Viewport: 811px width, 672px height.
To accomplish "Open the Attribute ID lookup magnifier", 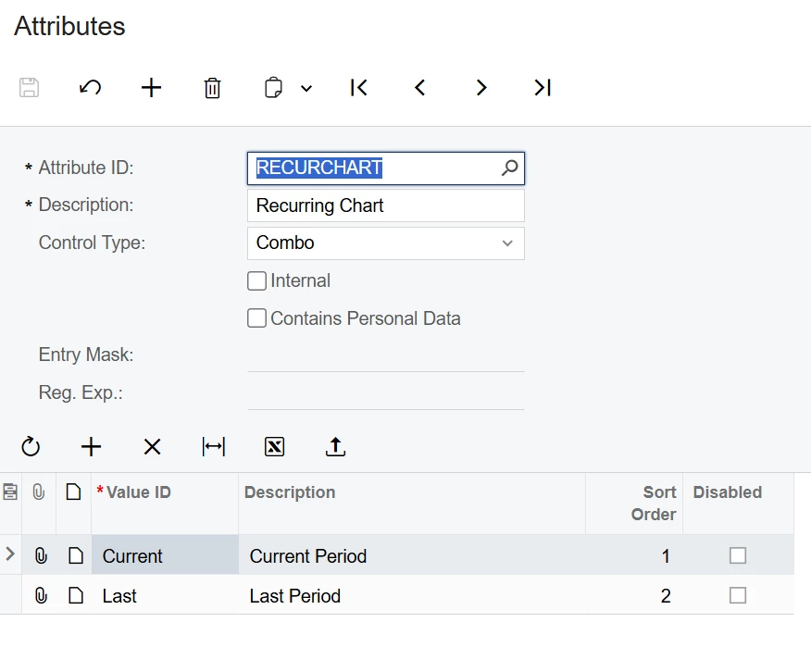I will 510,168.
